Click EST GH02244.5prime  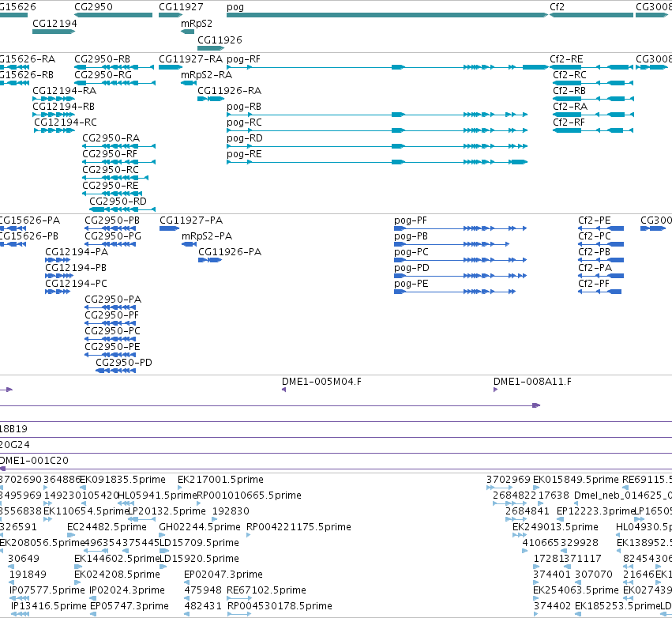click(x=162, y=535)
